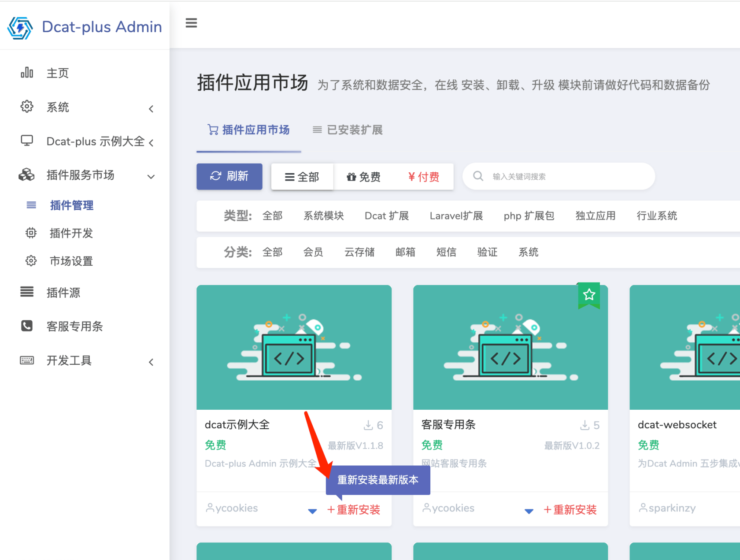Filter 类型 by 独立应用

(596, 216)
